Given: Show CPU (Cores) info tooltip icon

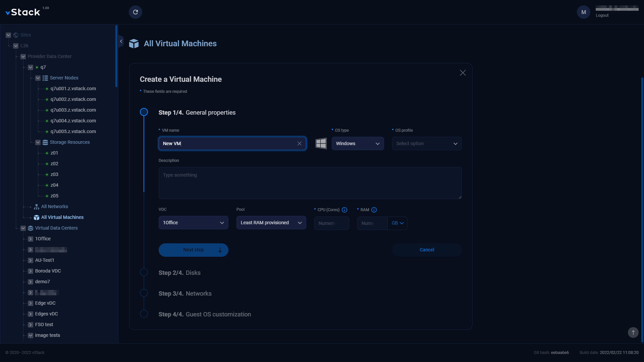Looking at the screenshot, I should point(344,210).
